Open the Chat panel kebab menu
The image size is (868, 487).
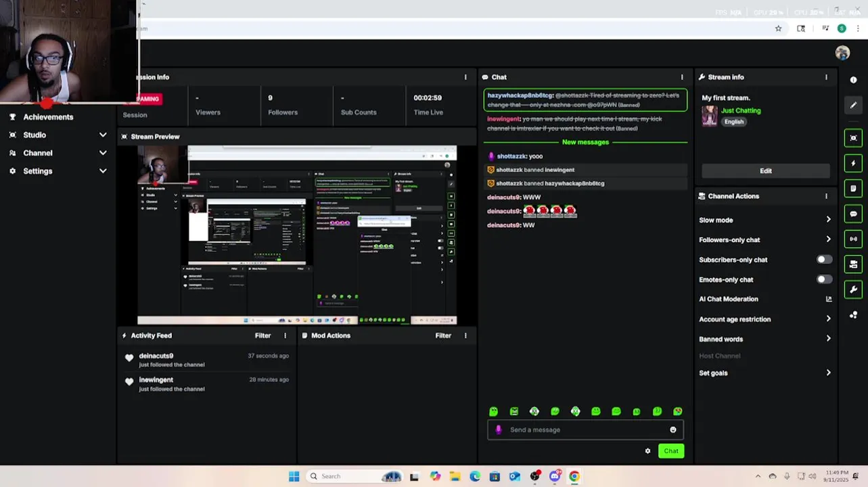tap(682, 77)
